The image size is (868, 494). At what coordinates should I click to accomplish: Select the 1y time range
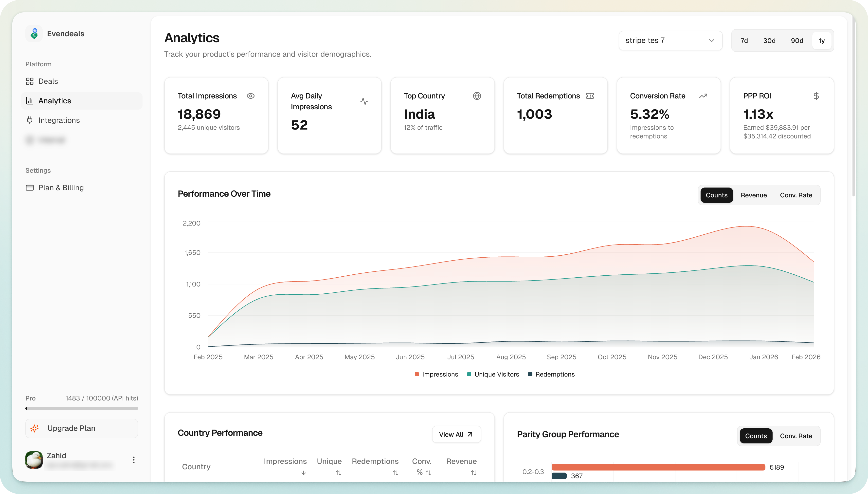[822, 41]
